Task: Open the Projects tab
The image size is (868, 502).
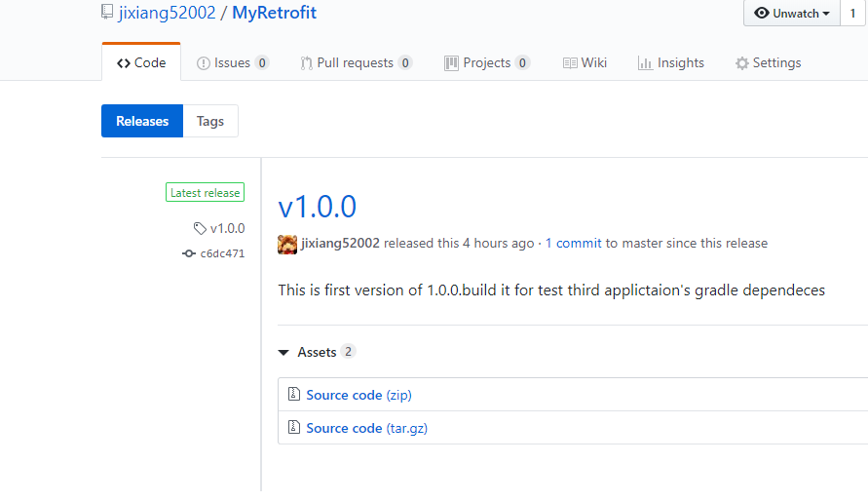Action: 486,62
